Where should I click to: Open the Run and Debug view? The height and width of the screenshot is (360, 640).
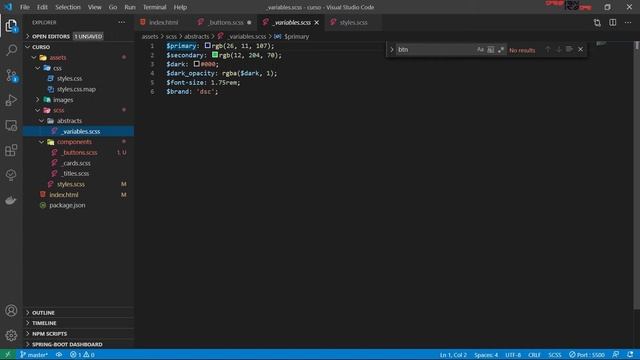click(11, 100)
